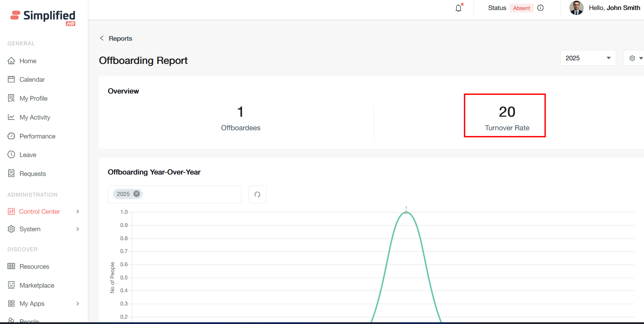This screenshot has width=644, height=324.
Task: Click the Absent status badge
Action: click(x=521, y=8)
